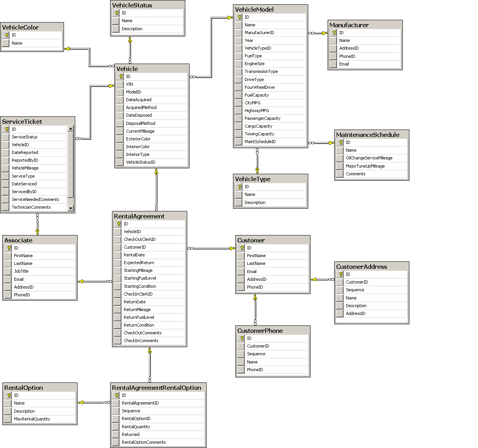Select the key icon on RentalAgreement ID row
Viewport: 478px width, 448px height.
pyautogui.click(x=118, y=224)
